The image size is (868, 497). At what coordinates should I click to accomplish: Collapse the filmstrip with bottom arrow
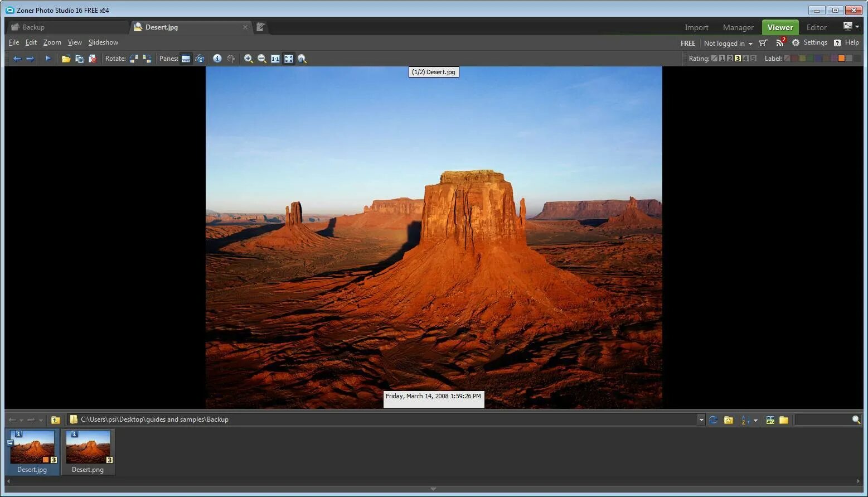tap(433, 489)
